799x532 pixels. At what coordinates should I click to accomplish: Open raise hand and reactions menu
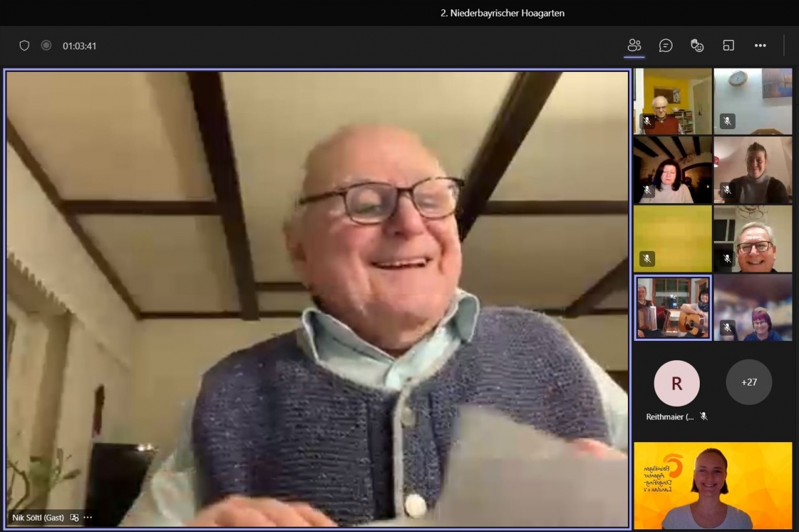(697, 45)
